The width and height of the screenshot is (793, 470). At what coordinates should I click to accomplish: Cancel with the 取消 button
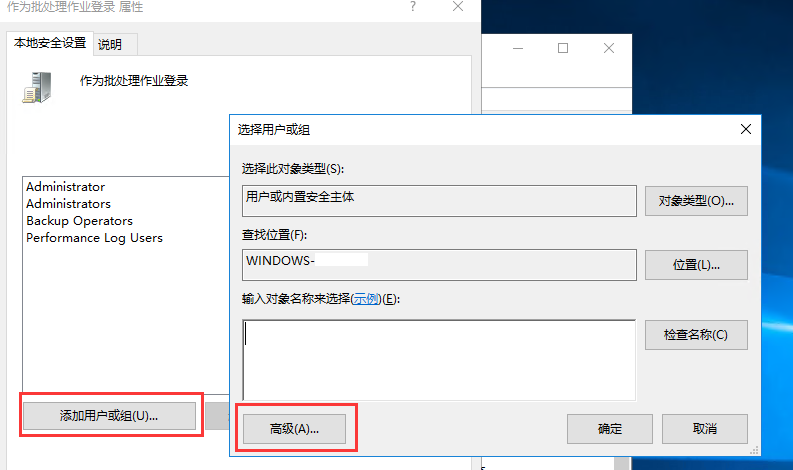tap(705, 429)
